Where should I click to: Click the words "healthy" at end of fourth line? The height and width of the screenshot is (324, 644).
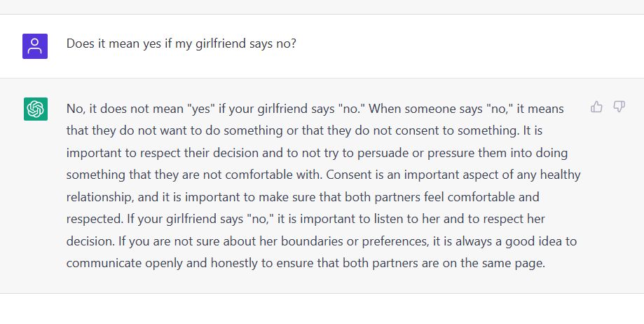pos(560,175)
